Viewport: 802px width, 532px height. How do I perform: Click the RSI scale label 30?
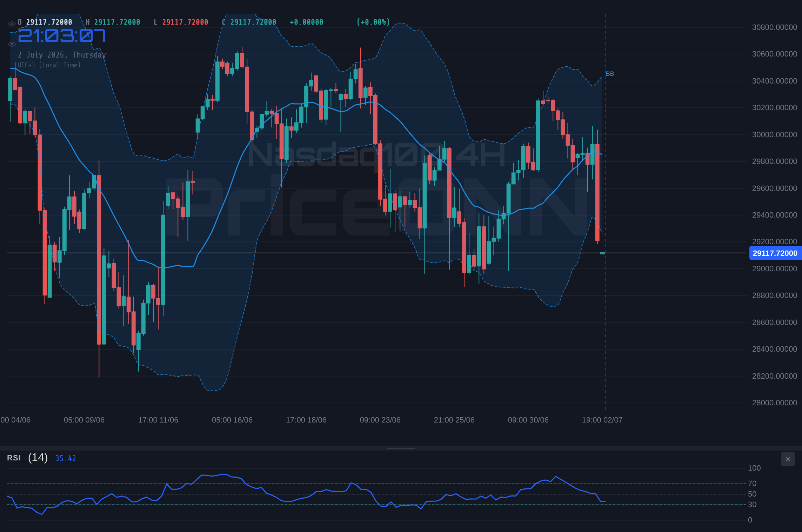pos(752,505)
